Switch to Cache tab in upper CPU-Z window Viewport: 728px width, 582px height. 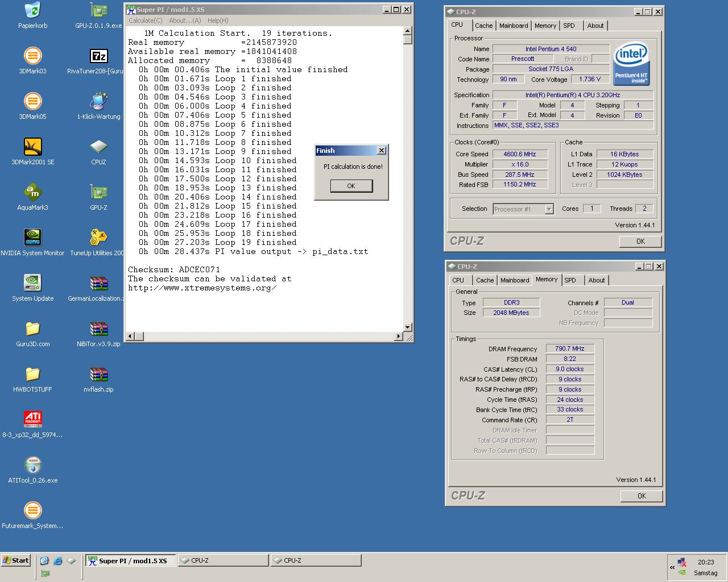484,26
